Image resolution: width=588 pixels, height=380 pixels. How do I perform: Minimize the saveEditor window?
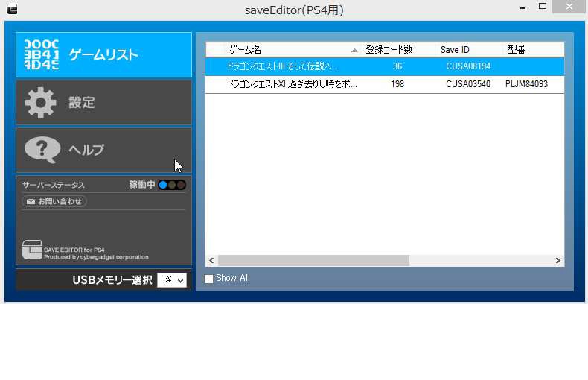(x=523, y=8)
